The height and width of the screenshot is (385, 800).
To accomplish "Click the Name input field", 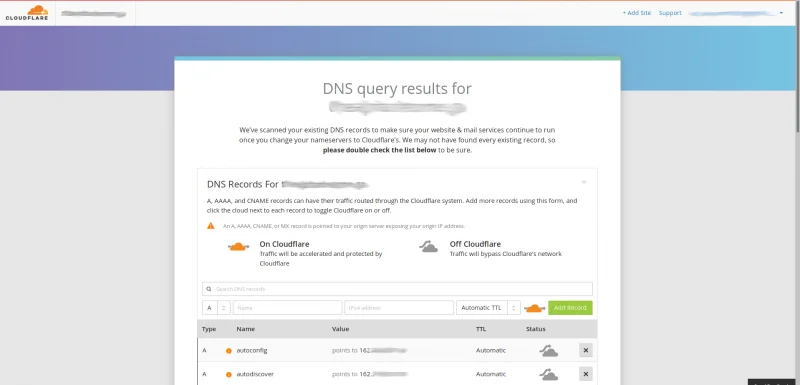I will [x=287, y=308].
